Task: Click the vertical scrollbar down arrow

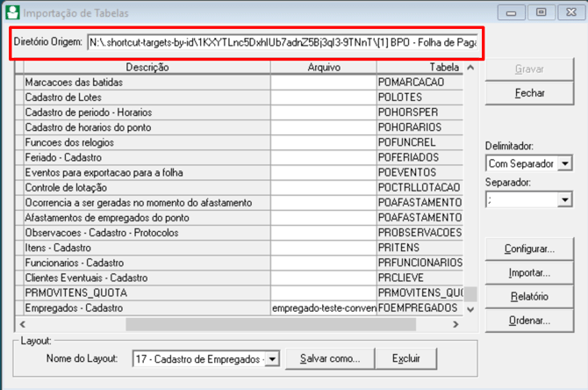Action: point(470,309)
